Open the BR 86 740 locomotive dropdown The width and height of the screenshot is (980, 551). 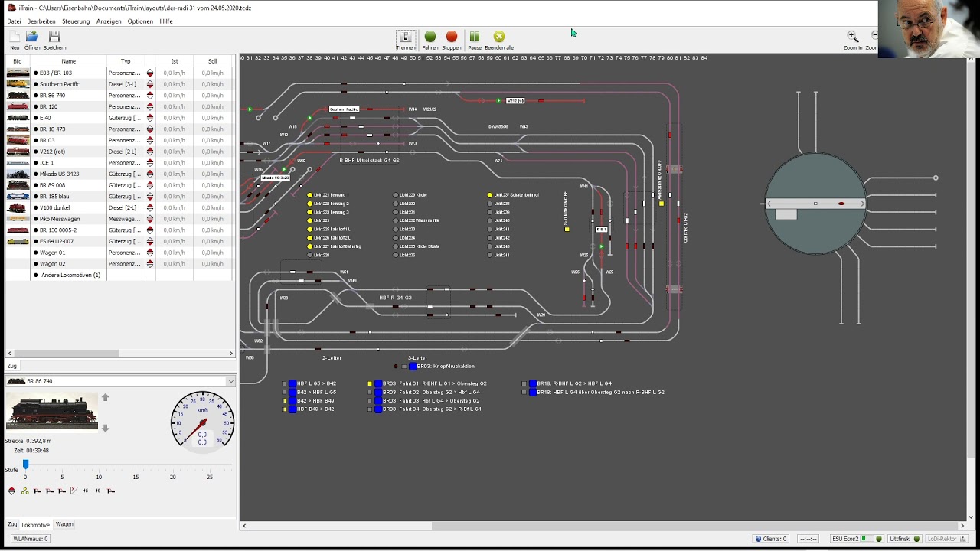tap(230, 381)
